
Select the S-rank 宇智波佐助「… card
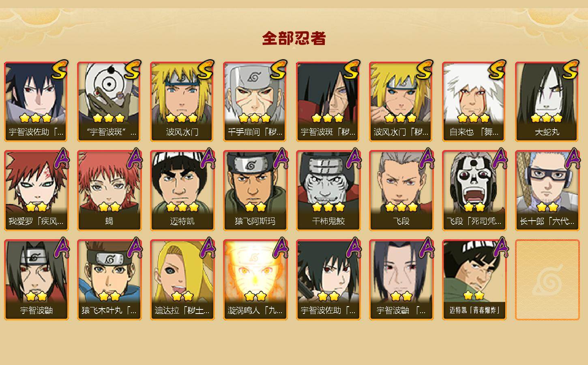pos(36,102)
